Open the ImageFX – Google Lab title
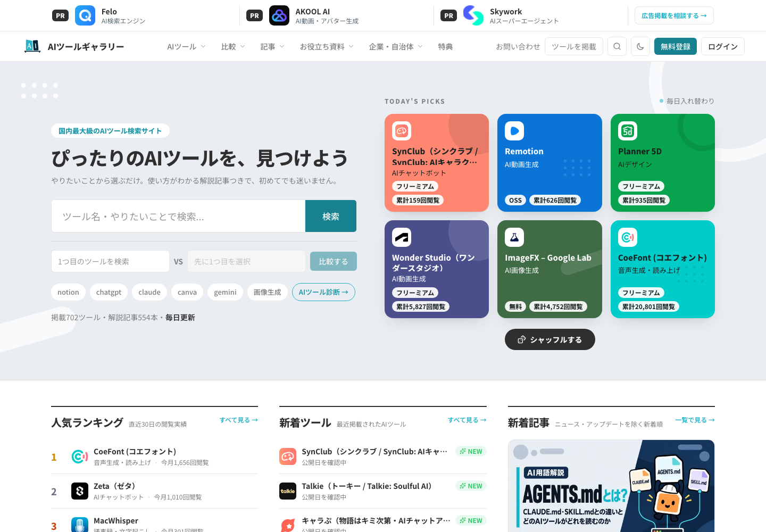The image size is (766, 532). tap(548, 257)
